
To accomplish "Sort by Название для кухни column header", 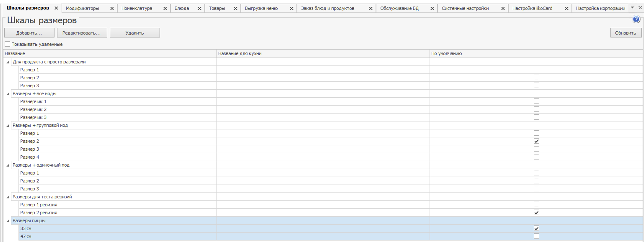I will pyautogui.click(x=240, y=53).
